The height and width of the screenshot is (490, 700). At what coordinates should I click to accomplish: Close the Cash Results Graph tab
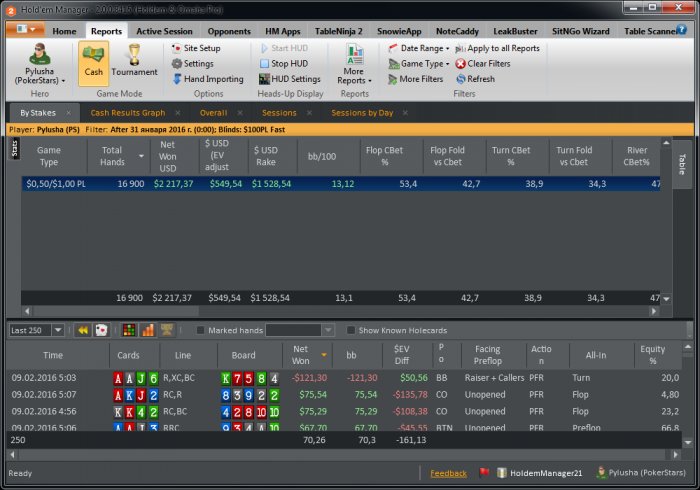(178, 113)
